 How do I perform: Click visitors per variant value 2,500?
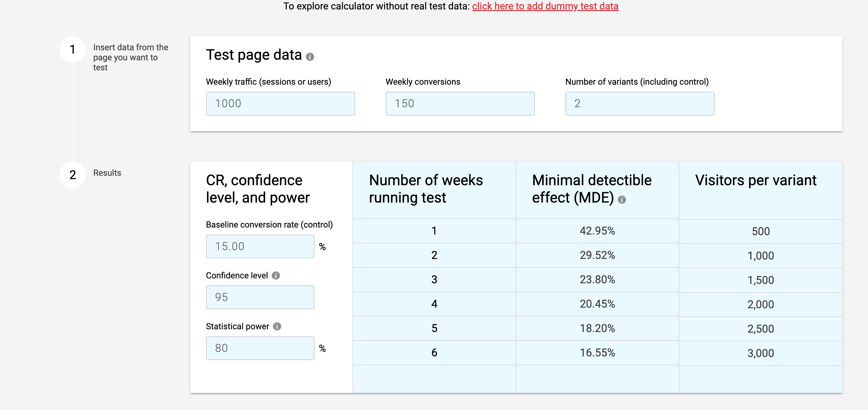pyautogui.click(x=761, y=329)
